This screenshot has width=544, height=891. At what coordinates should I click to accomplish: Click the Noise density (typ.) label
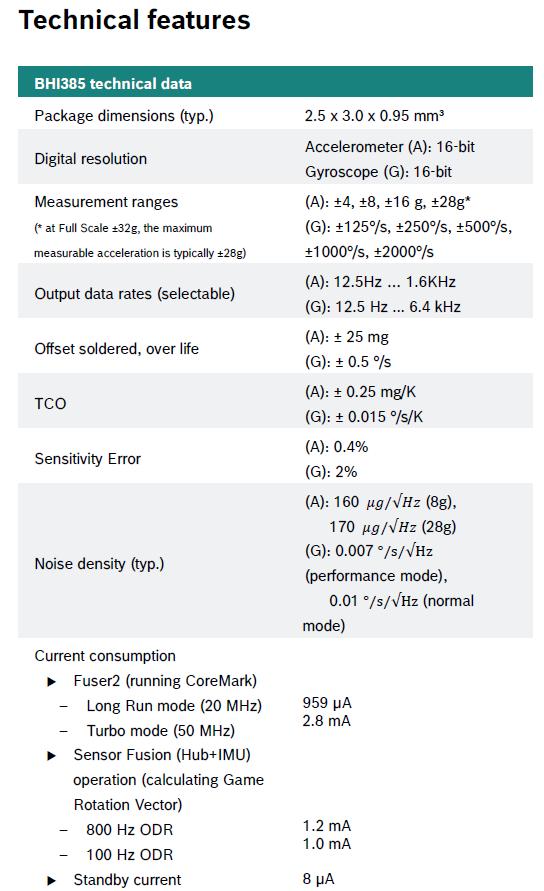click(99, 564)
